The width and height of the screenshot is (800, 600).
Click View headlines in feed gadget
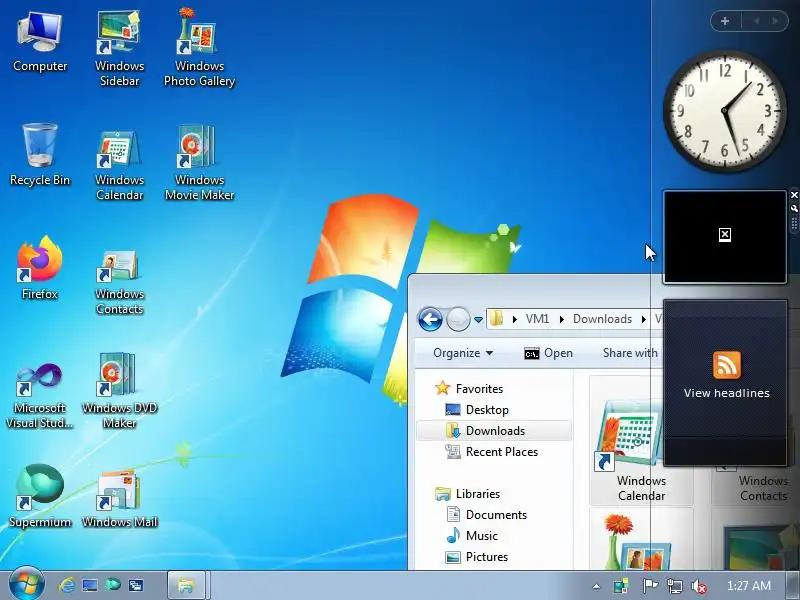727,393
